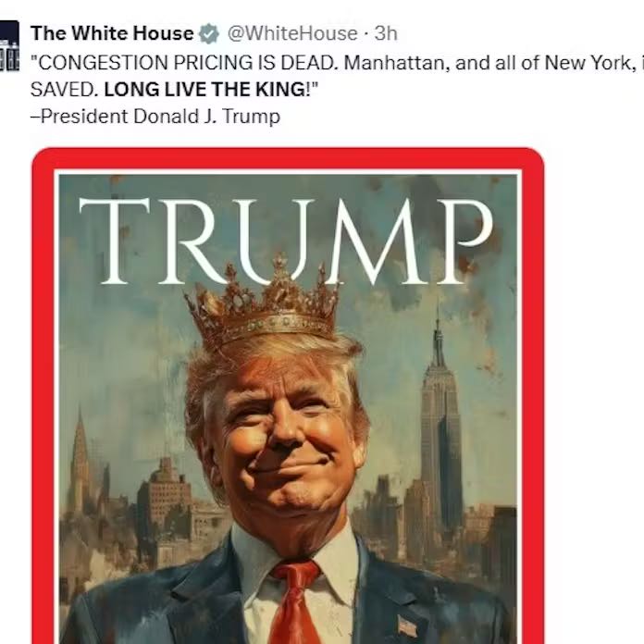
Task: Click the blue verified badge icon
Action: click(209, 33)
